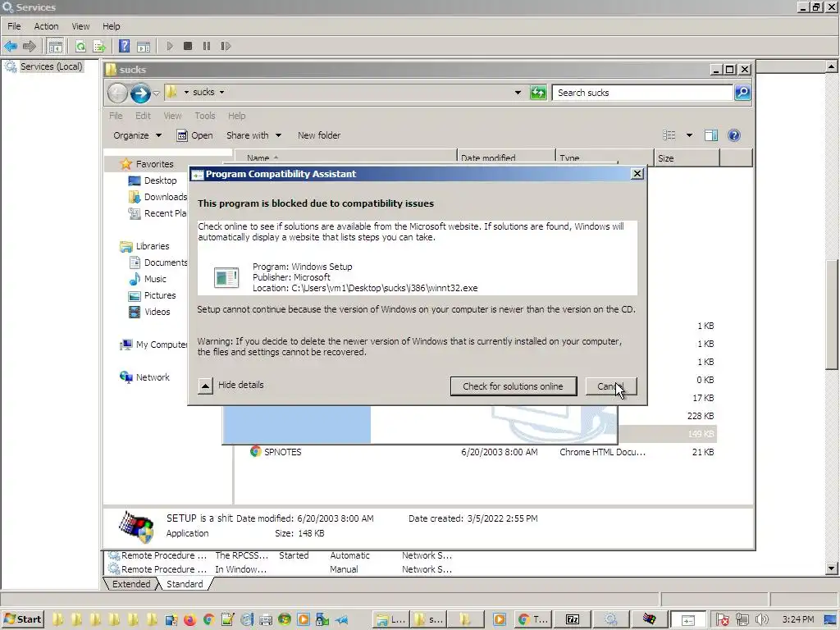Viewport: 840px width, 630px height.
Task: Click the volume speaker tray icon
Action: coord(761,620)
